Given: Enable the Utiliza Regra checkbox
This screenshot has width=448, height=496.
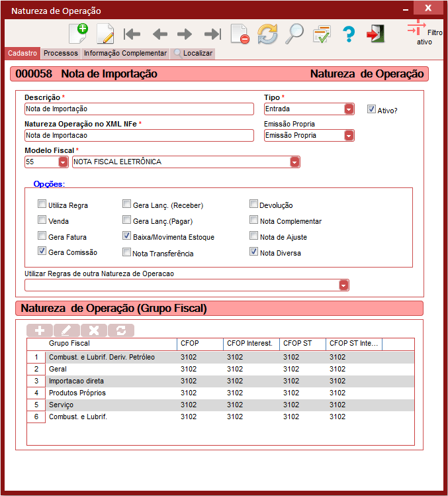Looking at the screenshot, I should pyautogui.click(x=42, y=204).
